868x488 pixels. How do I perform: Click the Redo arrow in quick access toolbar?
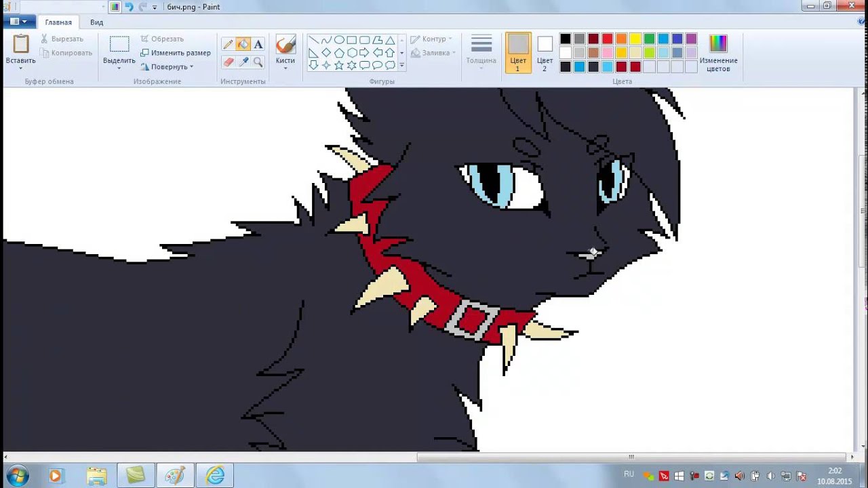(x=142, y=7)
